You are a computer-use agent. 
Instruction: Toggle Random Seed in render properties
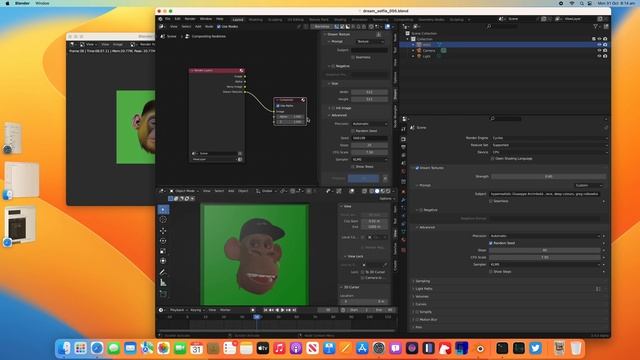click(491, 243)
